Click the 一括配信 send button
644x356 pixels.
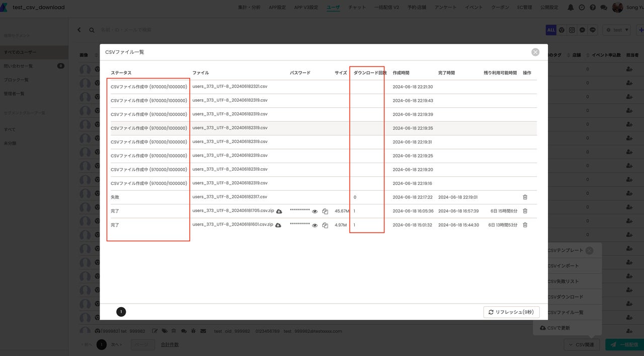624,345
